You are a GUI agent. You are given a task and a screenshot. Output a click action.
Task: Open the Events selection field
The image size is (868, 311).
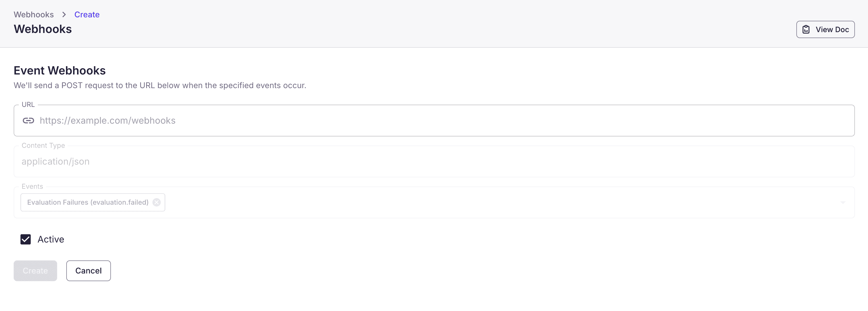pos(472,202)
